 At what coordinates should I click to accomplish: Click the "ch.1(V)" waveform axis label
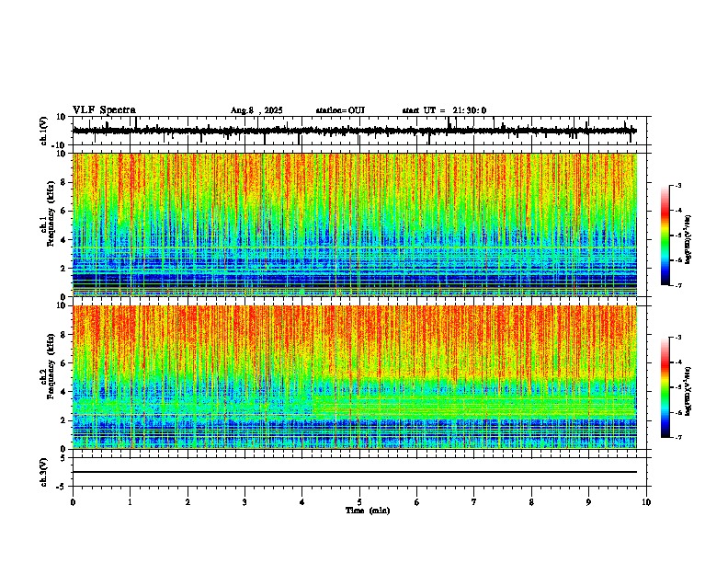pyautogui.click(x=44, y=131)
